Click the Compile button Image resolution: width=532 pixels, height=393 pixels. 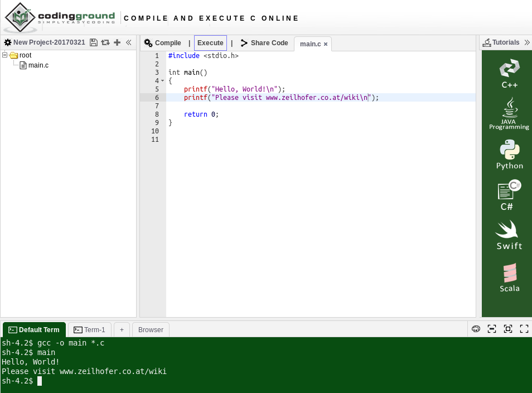(163, 43)
